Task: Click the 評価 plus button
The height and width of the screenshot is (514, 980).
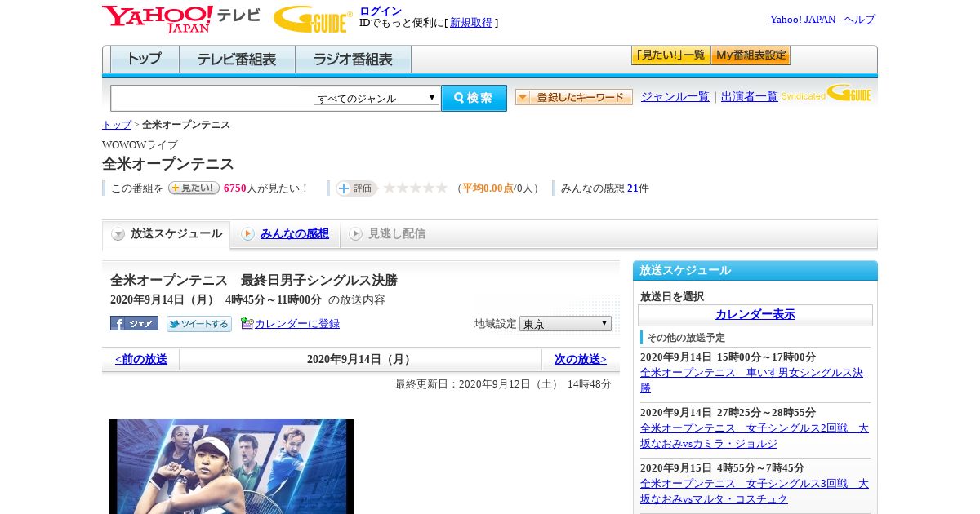Action: (357, 188)
